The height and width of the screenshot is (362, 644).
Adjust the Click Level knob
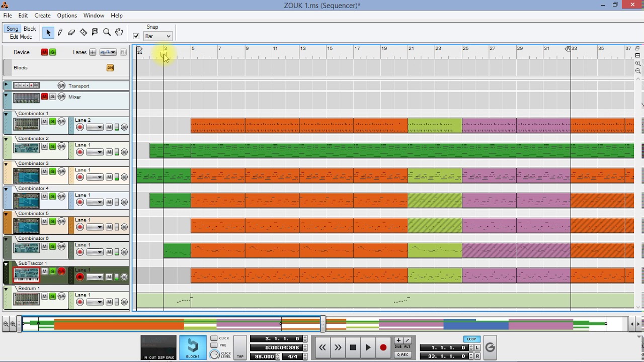pos(214,354)
